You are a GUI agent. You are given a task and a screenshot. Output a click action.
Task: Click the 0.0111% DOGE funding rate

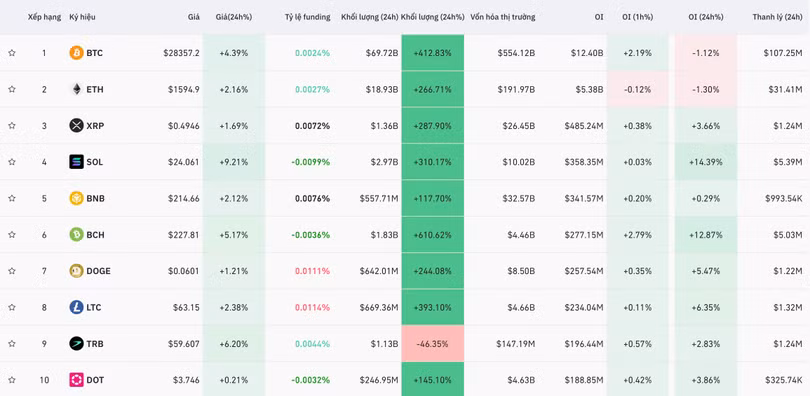tap(313, 271)
